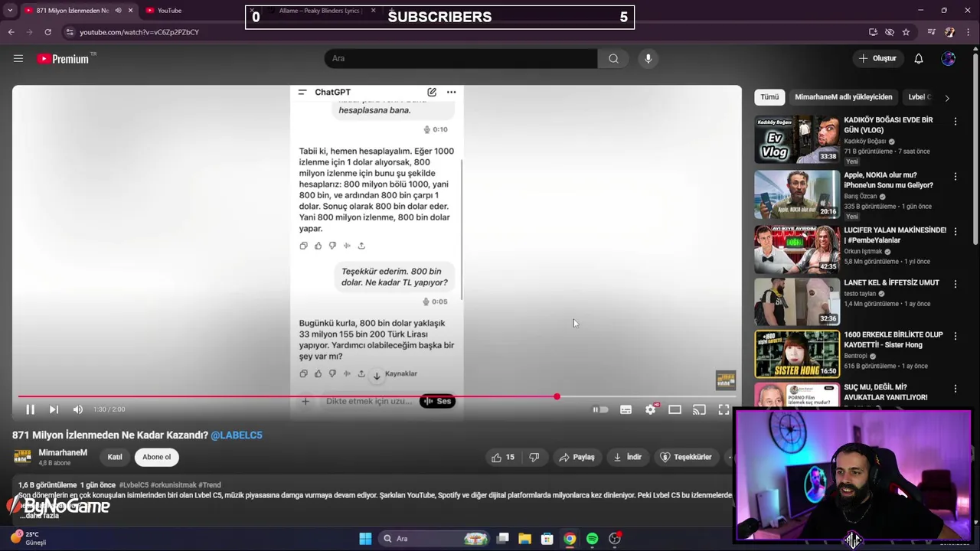Toggle subtitles in the player
Image resolution: width=980 pixels, height=551 pixels.
pos(626,409)
